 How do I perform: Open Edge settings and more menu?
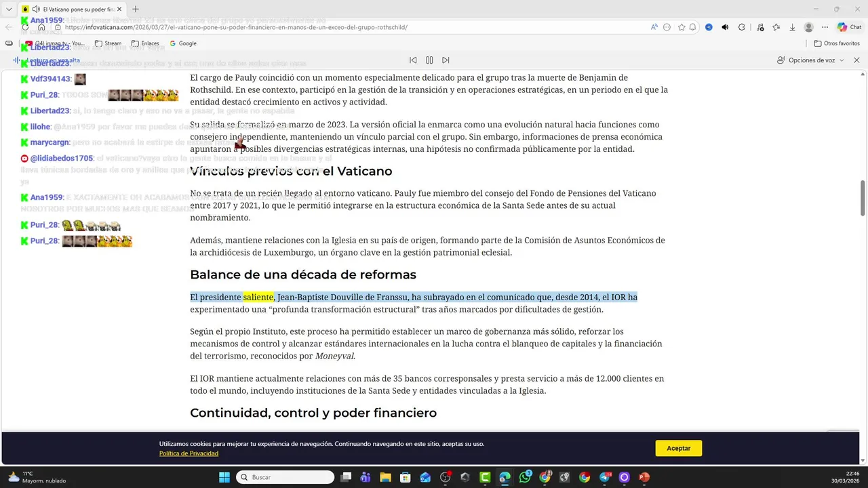pos(825,27)
